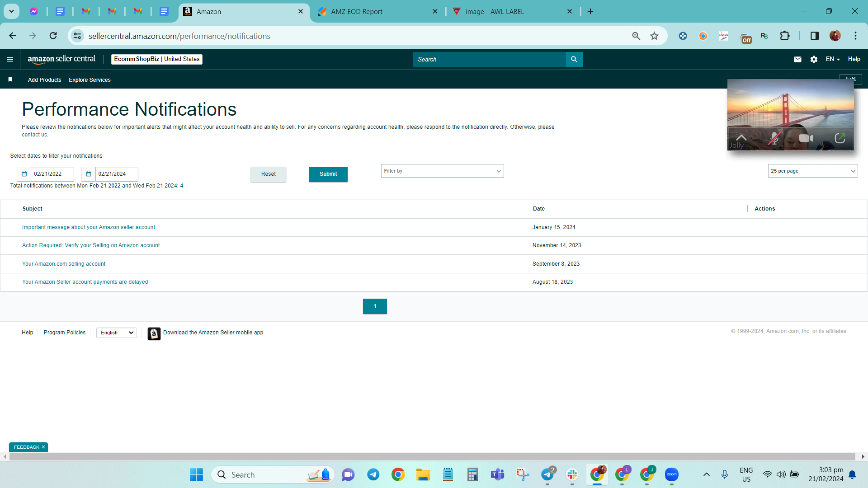Toggle the Chrome side panel icon
The width and height of the screenshot is (868, 488).
tap(815, 36)
